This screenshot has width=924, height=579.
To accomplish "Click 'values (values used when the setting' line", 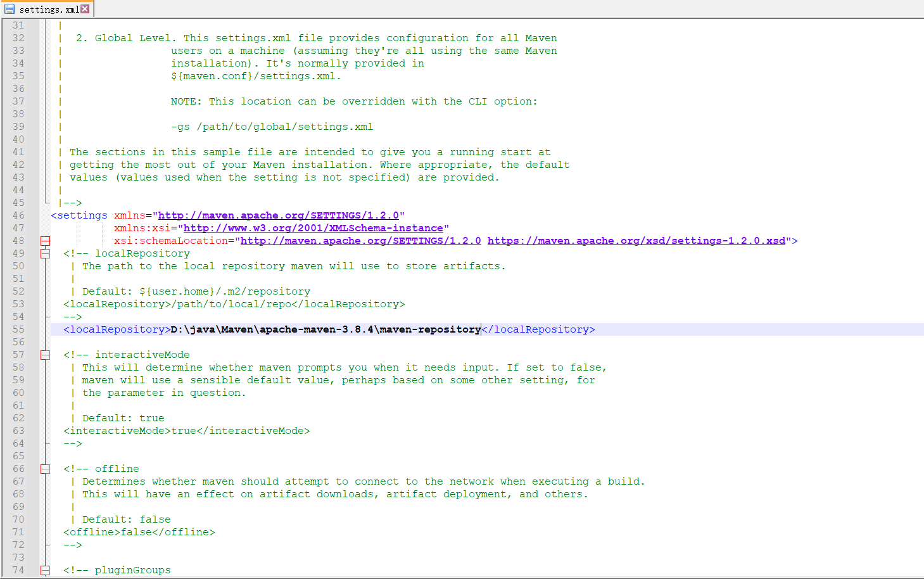I will click(x=285, y=177).
